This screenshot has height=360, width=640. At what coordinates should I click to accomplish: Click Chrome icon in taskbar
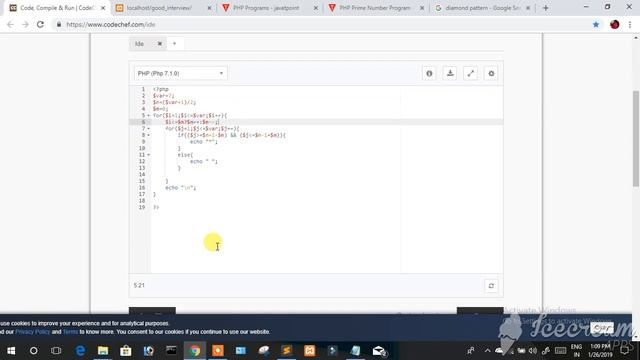(195, 351)
